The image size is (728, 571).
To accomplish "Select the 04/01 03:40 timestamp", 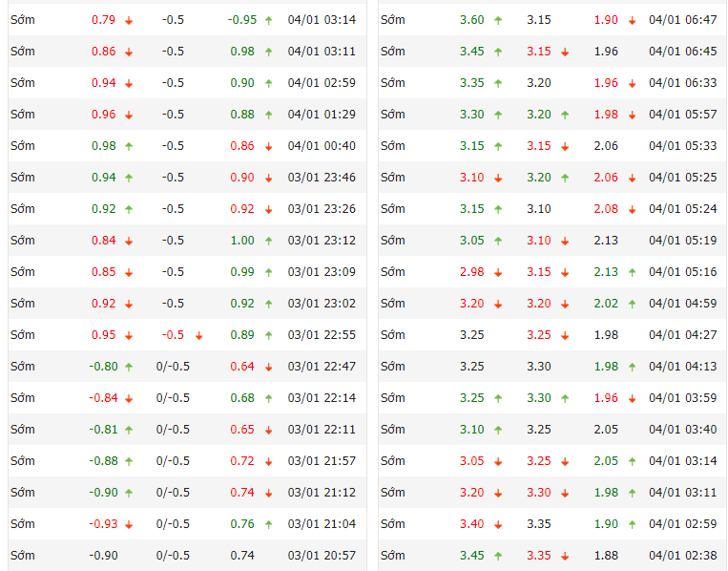I will point(682,430).
